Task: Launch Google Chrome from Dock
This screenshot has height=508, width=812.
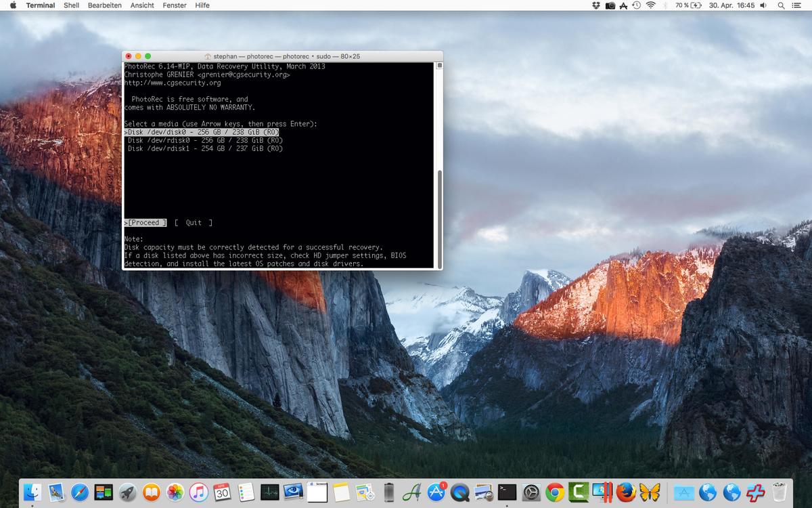Action: tap(555, 492)
